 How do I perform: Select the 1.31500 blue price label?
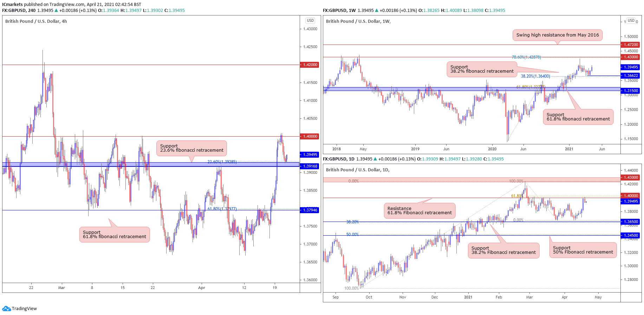click(x=631, y=91)
